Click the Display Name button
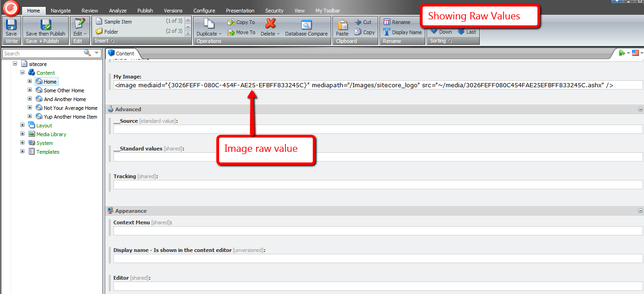 [402, 32]
